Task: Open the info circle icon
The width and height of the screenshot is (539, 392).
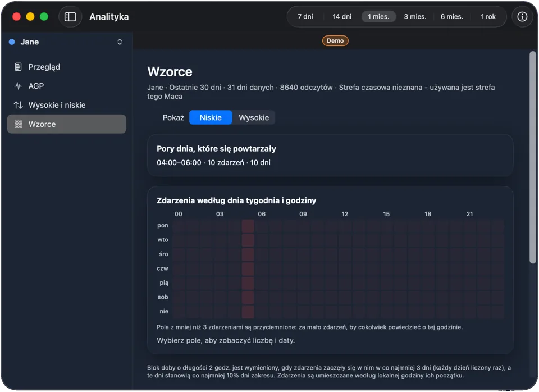Action: [522, 16]
